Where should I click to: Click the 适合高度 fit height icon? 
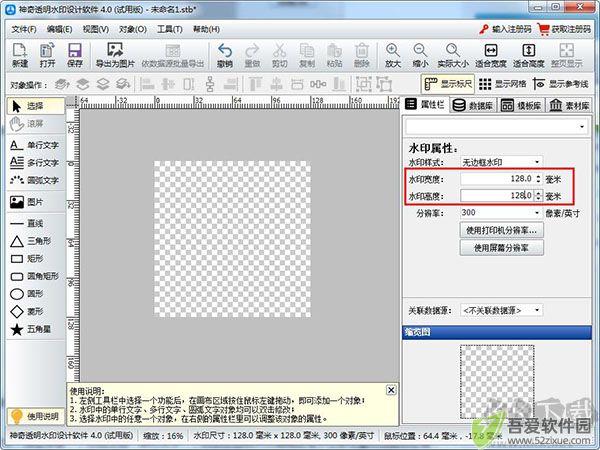528,55
